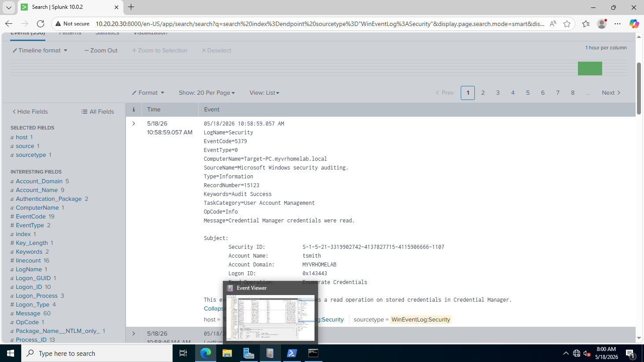This screenshot has width=644, height=362.
Task: Go to results page 2
Action: [x=483, y=92]
